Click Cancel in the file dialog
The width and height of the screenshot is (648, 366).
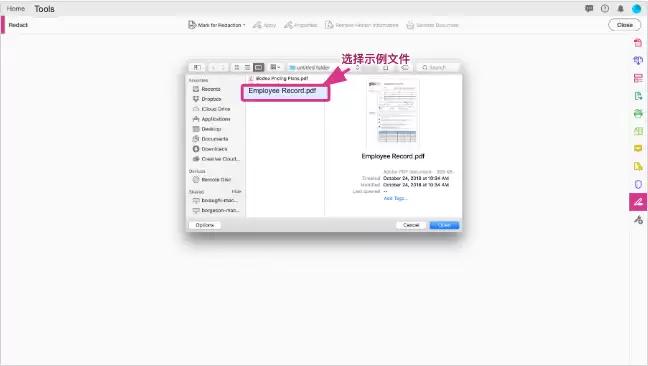tap(411, 225)
